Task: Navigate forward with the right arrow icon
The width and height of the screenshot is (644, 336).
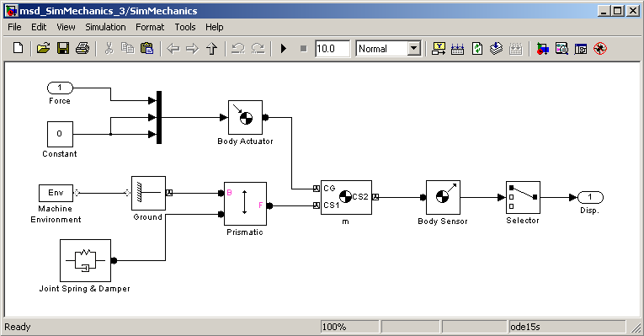Action: click(192, 49)
